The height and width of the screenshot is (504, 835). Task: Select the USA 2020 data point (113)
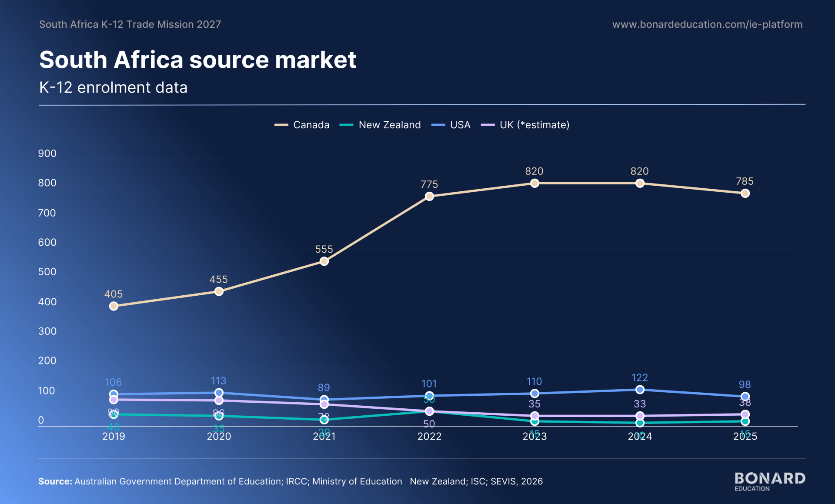(x=219, y=393)
